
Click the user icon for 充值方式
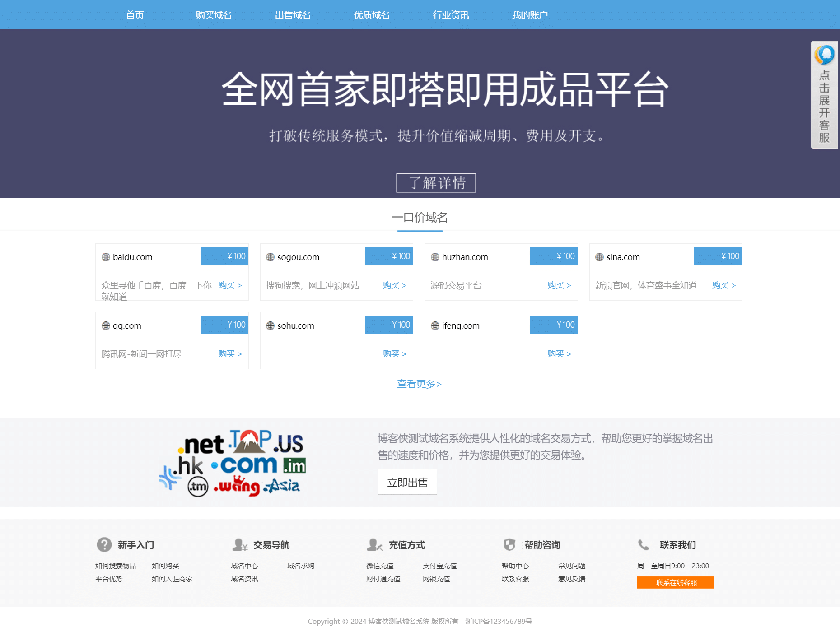(375, 545)
